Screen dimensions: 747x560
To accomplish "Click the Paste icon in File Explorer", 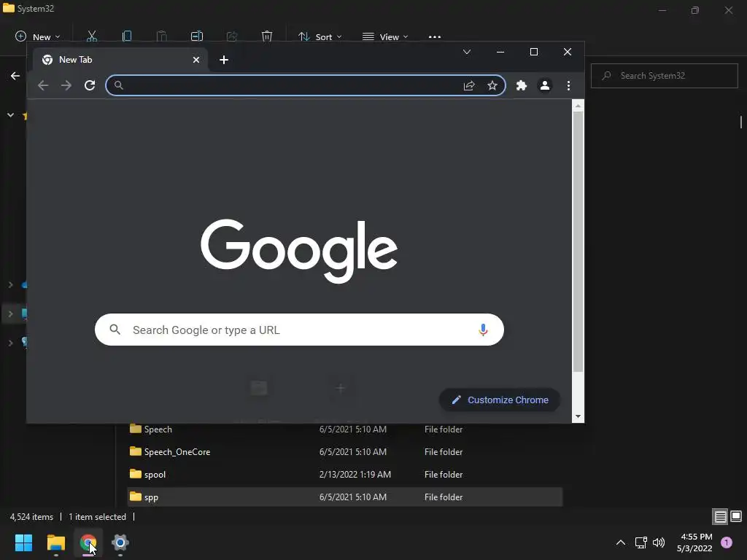I will pyautogui.click(x=161, y=36).
